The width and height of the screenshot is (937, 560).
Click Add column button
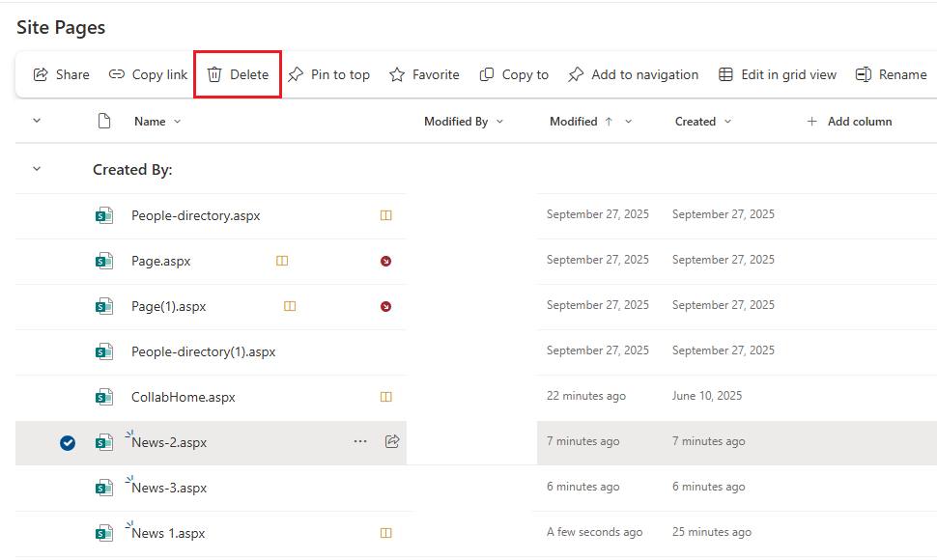coord(848,122)
